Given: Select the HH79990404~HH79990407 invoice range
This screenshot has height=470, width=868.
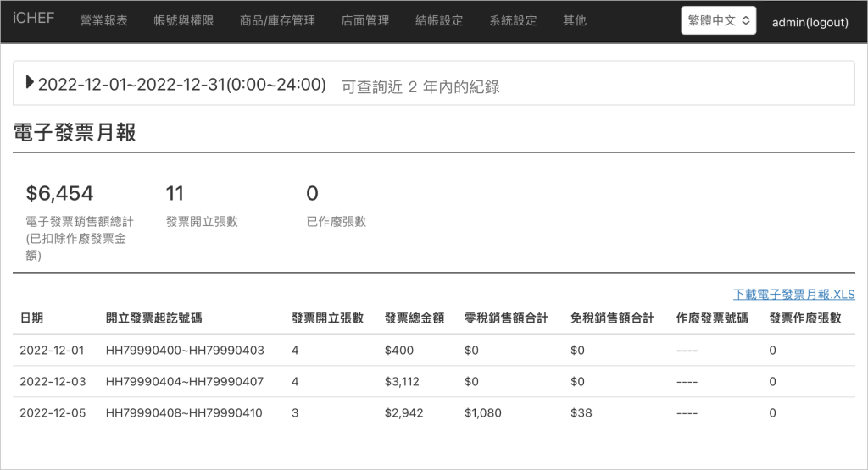Looking at the screenshot, I should 185,382.
